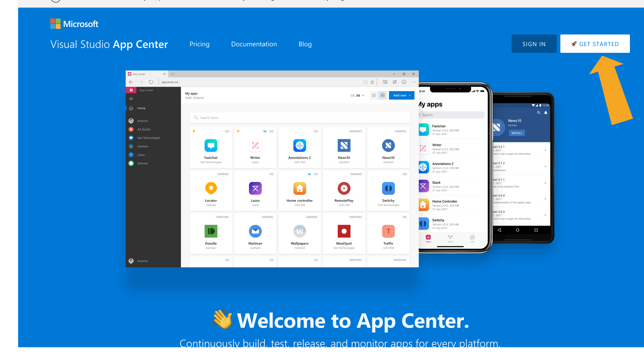Click the Locator app icon in grid
The image size is (644, 360).
pos(211,188)
